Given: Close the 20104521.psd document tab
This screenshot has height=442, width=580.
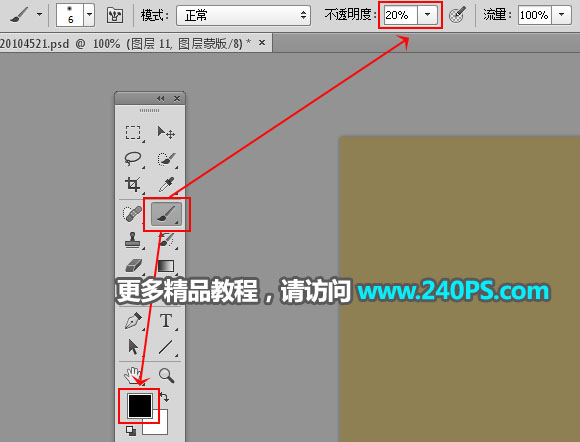Looking at the screenshot, I should click(x=262, y=43).
